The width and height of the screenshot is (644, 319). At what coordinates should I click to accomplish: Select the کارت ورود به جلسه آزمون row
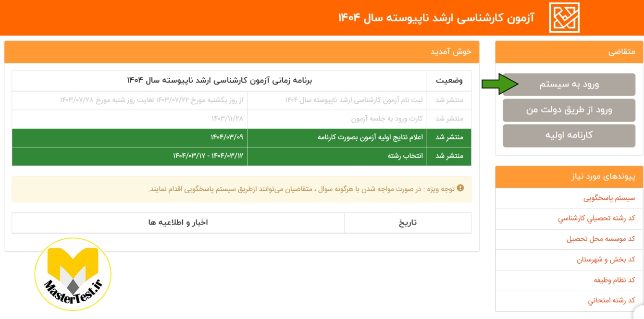242,119
